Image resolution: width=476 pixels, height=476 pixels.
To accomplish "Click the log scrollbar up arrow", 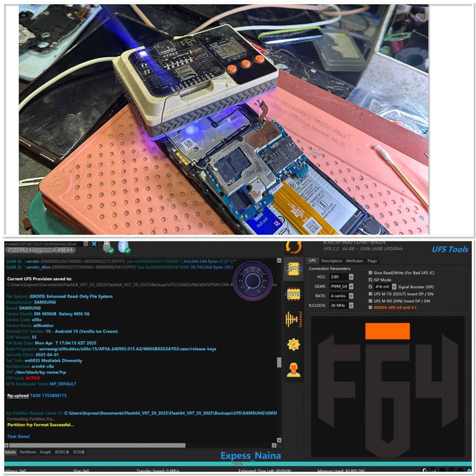I will click(279, 261).
